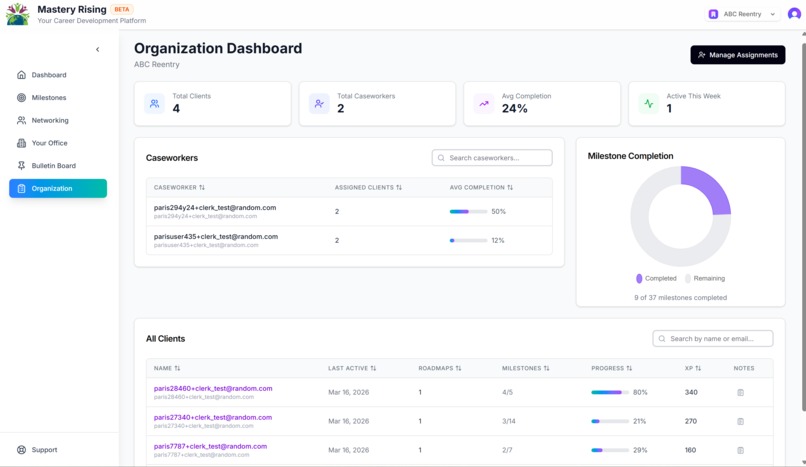
Task: Sort by the AVG COMPLETION column
Action: pyautogui.click(x=481, y=188)
